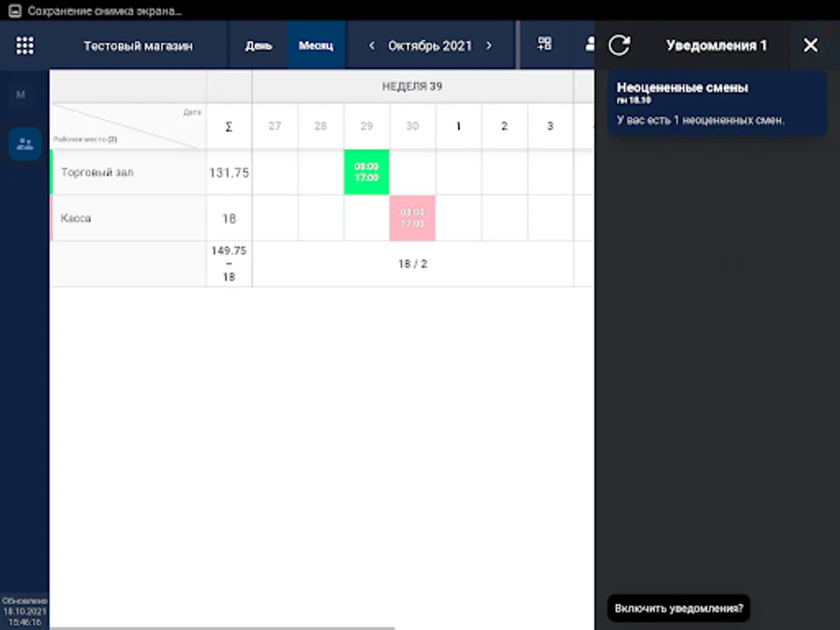Go to previous month arrow

coord(372,45)
